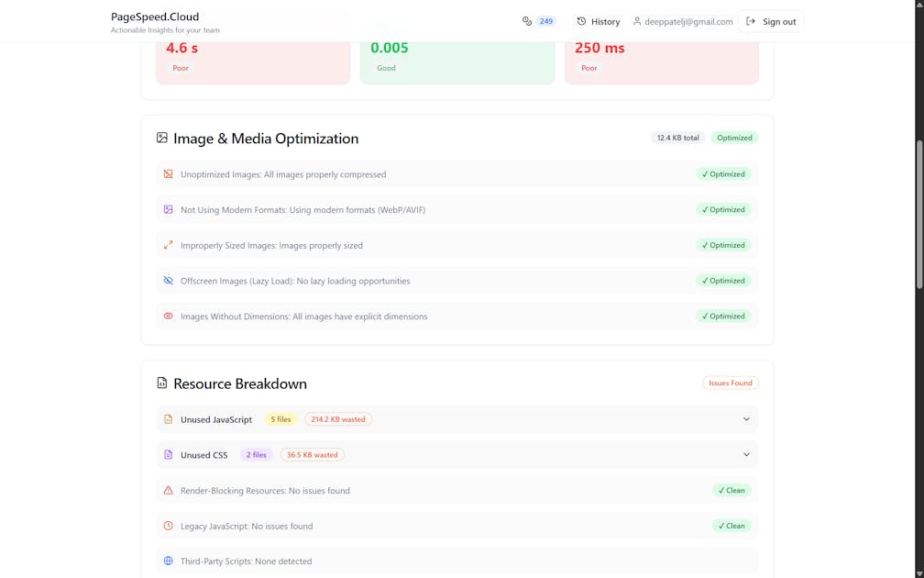Viewport: 924px width, 578px height.
Task: Click the Modern Formats image icon
Action: click(168, 209)
